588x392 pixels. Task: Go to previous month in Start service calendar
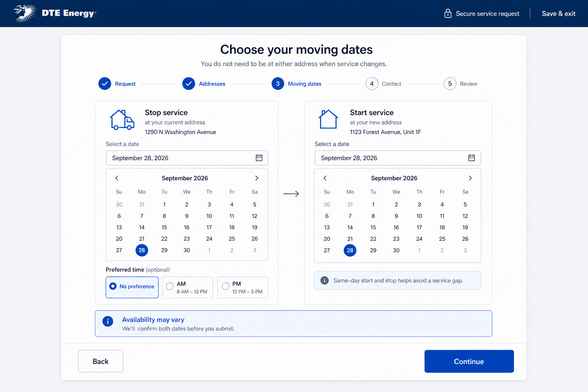[x=325, y=178]
